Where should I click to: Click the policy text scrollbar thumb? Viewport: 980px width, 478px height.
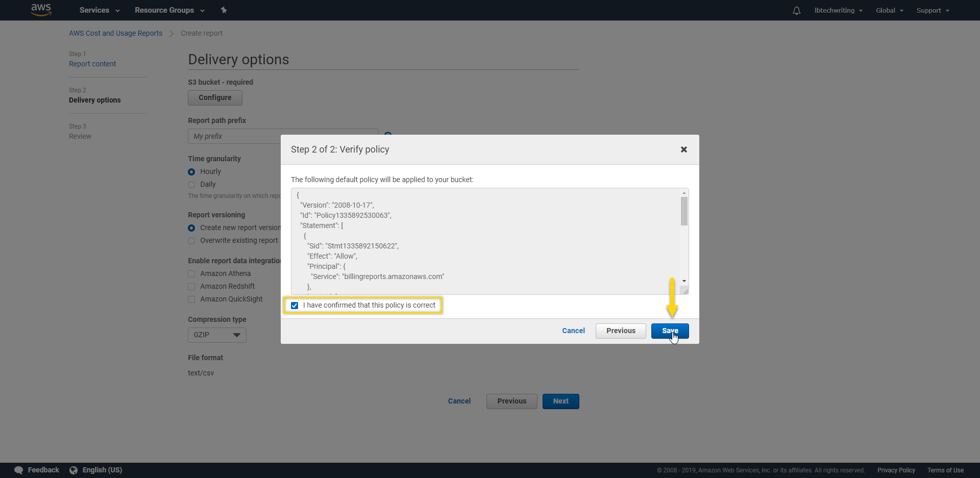tap(684, 211)
